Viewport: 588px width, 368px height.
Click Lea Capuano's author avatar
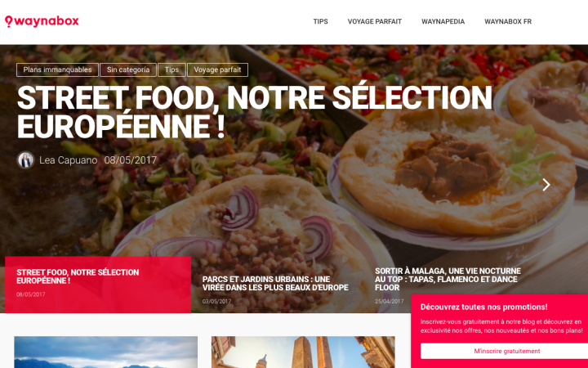[x=25, y=160]
